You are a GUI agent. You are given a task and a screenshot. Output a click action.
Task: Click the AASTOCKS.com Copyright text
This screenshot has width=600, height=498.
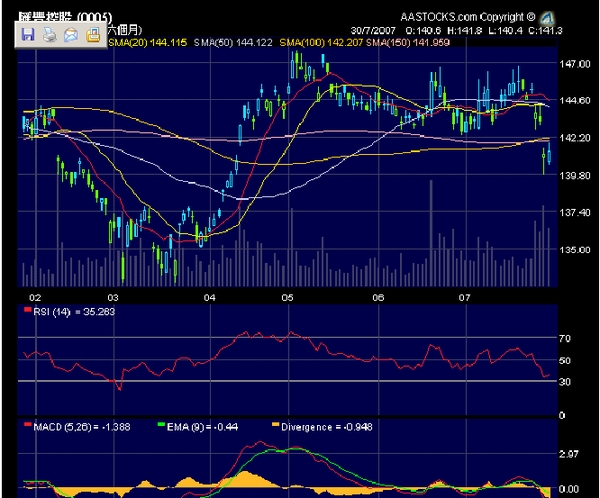(x=468, y=17)
